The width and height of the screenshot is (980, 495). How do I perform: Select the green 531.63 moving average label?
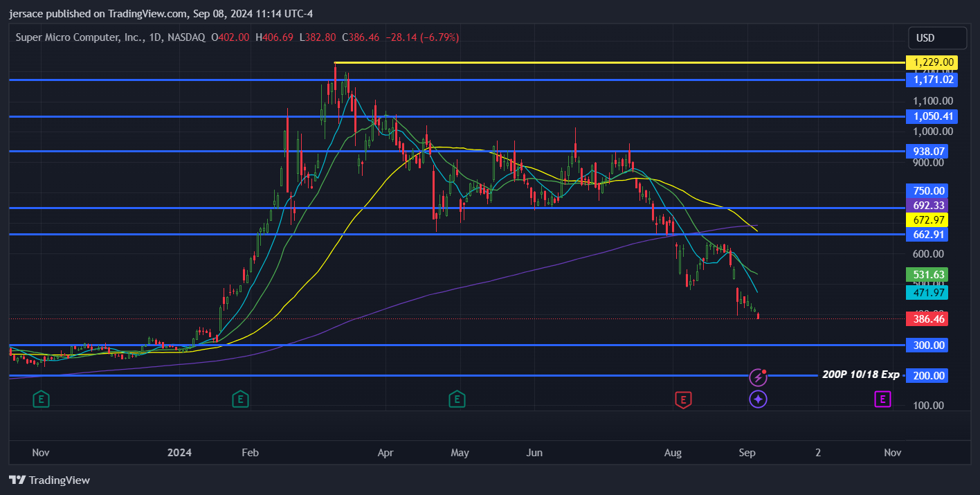(927, 275)
